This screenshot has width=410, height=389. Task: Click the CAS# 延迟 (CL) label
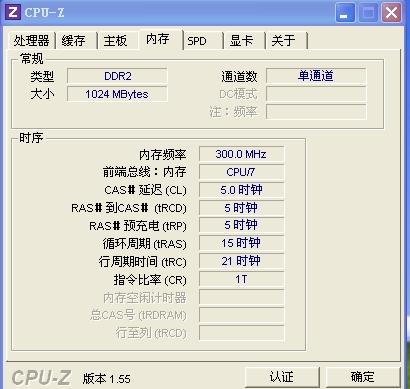point(145,190)
